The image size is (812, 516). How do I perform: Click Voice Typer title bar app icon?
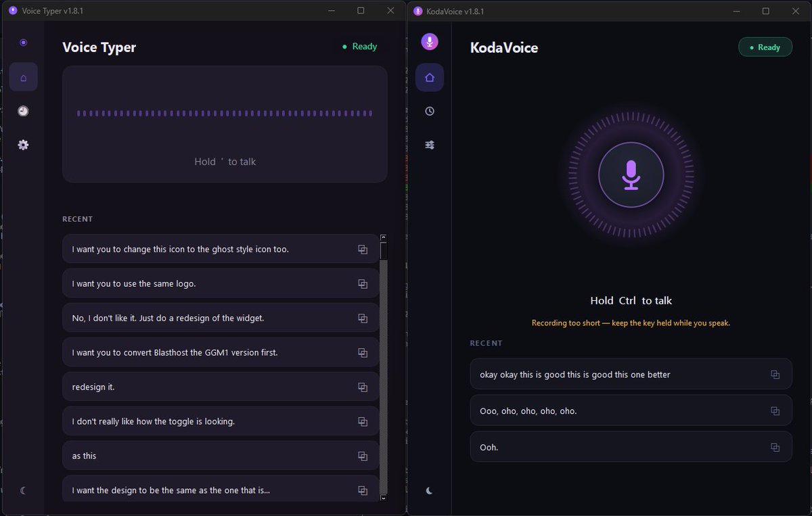(13, 11)
